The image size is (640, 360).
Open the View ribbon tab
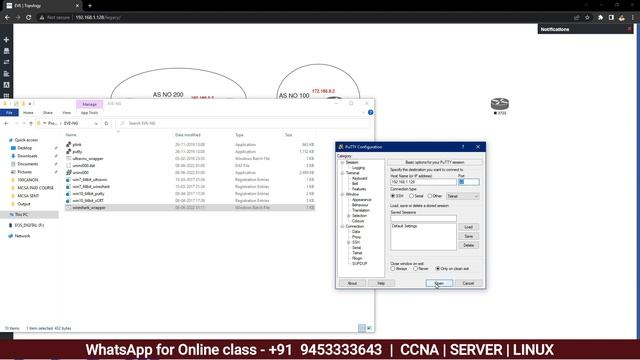click(67, 113)
